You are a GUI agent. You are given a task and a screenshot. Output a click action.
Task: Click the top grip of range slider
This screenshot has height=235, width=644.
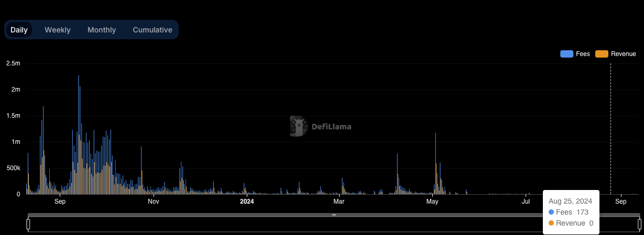[x=334, y=215]
